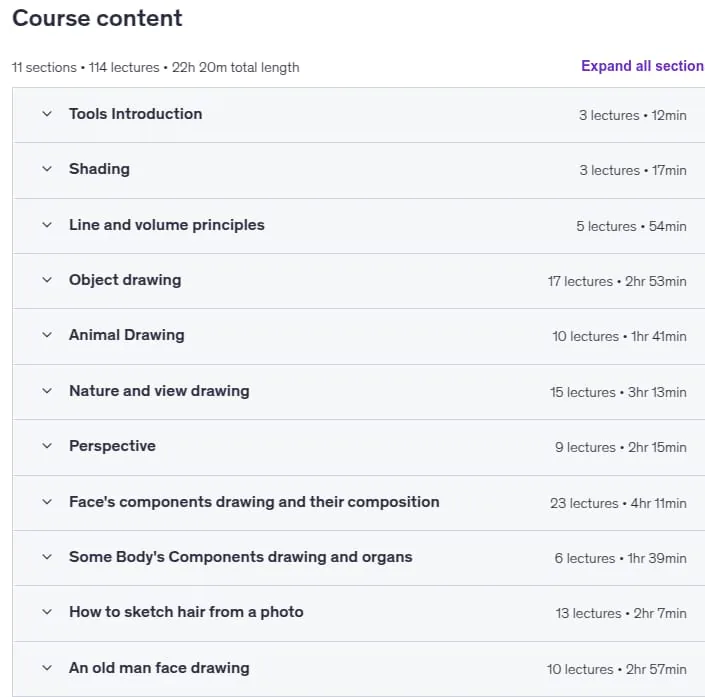Expand the Tools Introduction section chevron
The width and height of the screenshot is (705, 697).
pyautogui.click(x=47, y=114)
